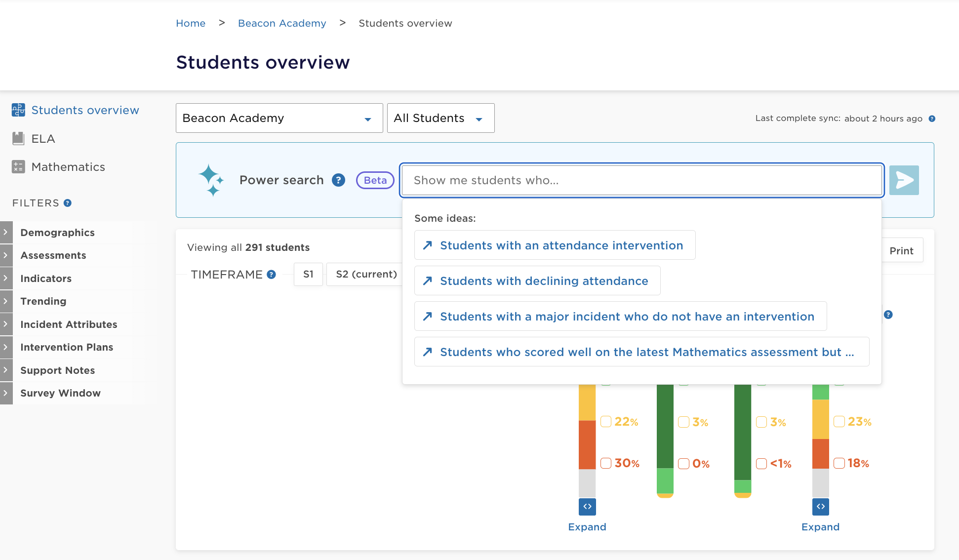
Task: Go to Students overview in sidebar
Action: tap(85, 110)
